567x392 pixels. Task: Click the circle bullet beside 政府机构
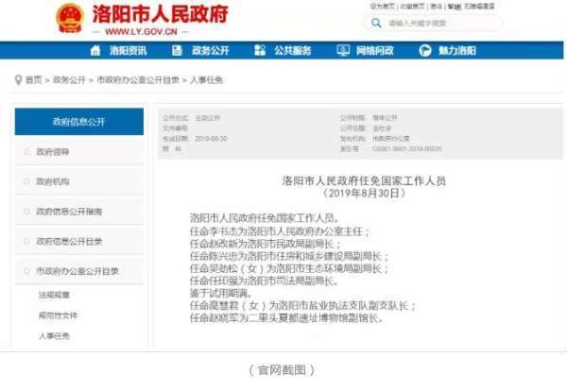click(x=26, y=181)
